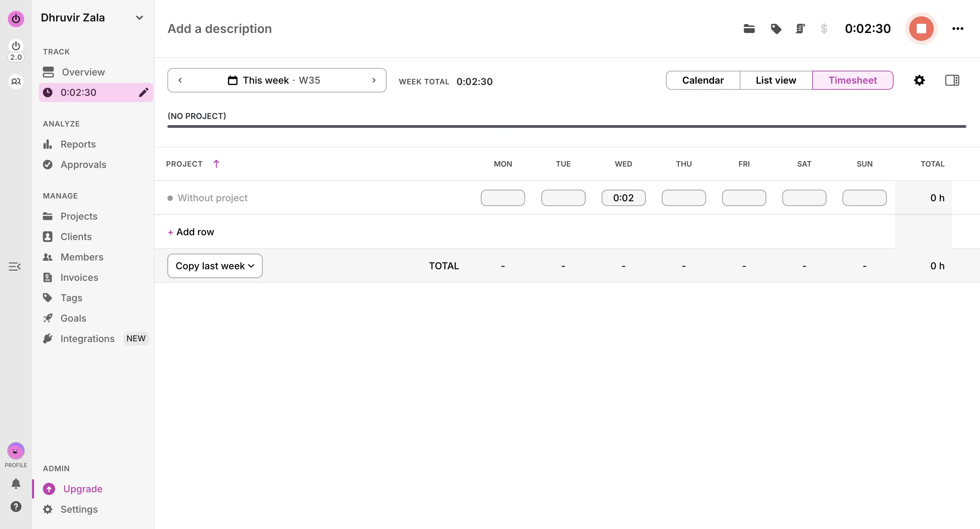This screenshot has height=529, width=980.
Task: Open Settings in sidebar
Action: [79, 509]
